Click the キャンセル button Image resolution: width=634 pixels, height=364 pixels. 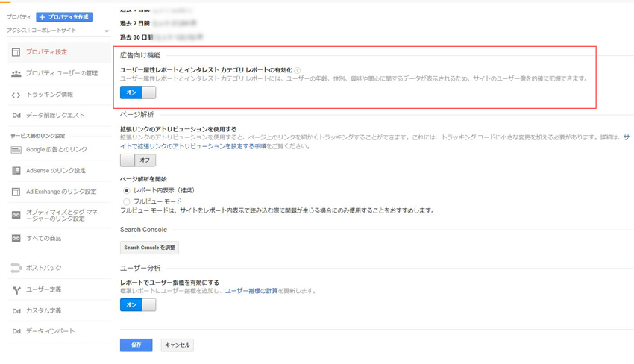click(x=177, y=345)
